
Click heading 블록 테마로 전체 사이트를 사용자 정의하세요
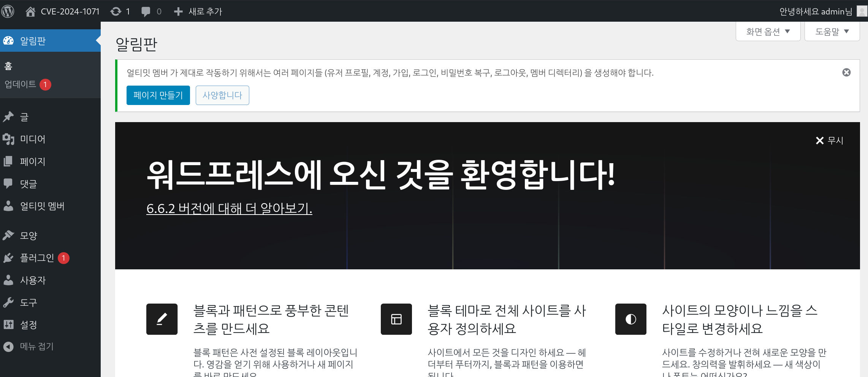pyautogui.click(x=507, y=319)
